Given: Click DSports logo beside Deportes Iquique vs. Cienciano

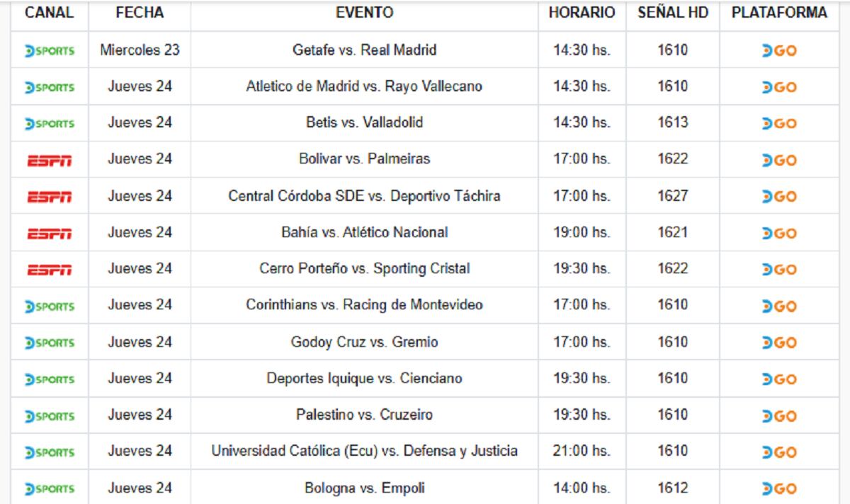Looking at the screenshot, I should (49, 379).
